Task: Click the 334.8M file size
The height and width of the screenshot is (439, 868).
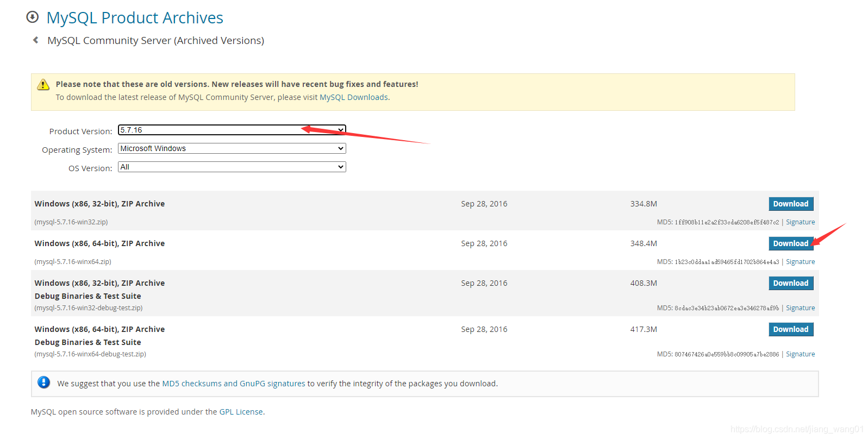Action: (644, 204)
